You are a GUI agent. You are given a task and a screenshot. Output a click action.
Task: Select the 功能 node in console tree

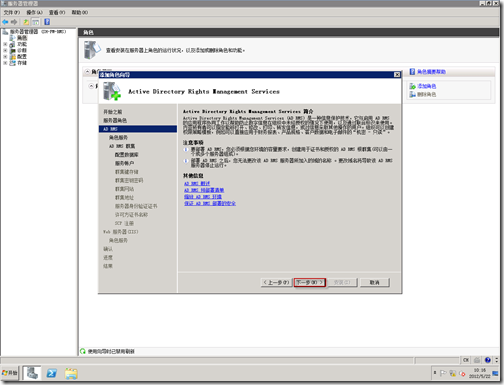(22, 44)
